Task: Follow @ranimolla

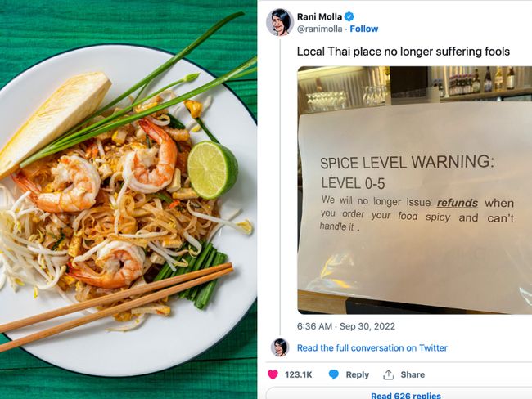Action: coord(364,29)
